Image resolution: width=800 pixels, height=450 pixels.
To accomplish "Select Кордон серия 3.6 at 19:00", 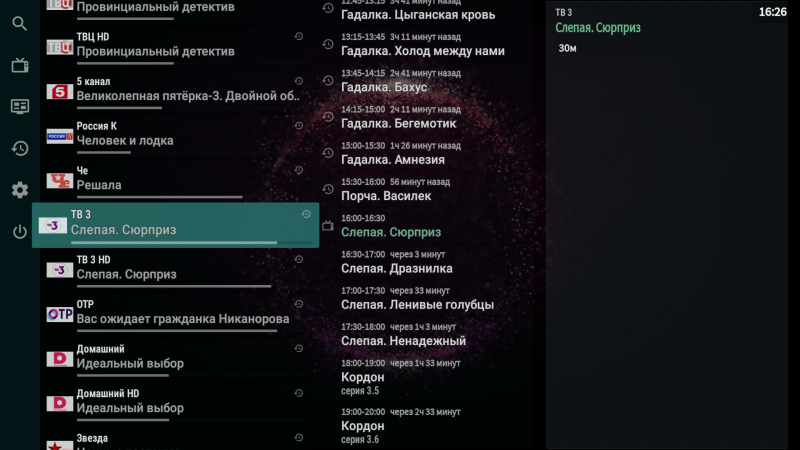I will point(429,426).
